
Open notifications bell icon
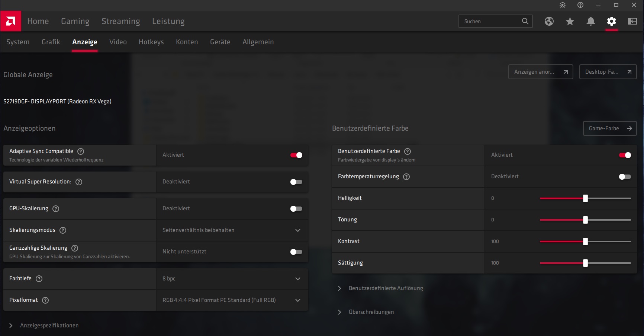590,21
